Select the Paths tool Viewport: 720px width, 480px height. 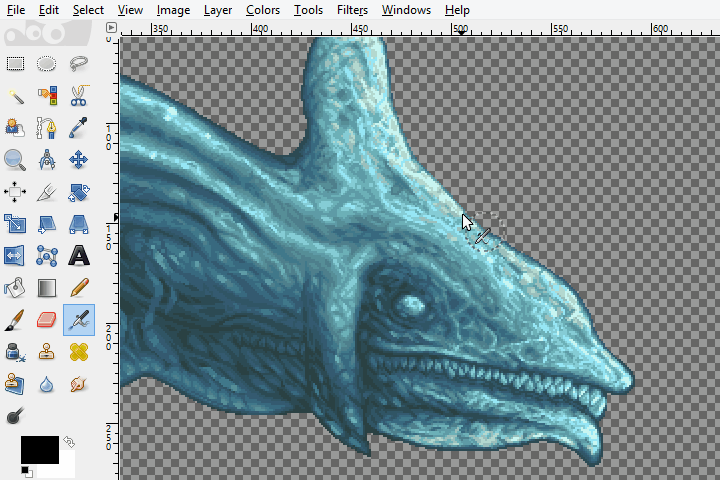tap(46, 128)
